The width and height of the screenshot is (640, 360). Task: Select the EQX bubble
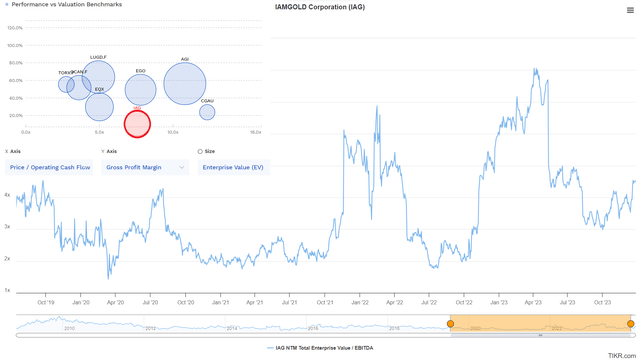point(99,107)
